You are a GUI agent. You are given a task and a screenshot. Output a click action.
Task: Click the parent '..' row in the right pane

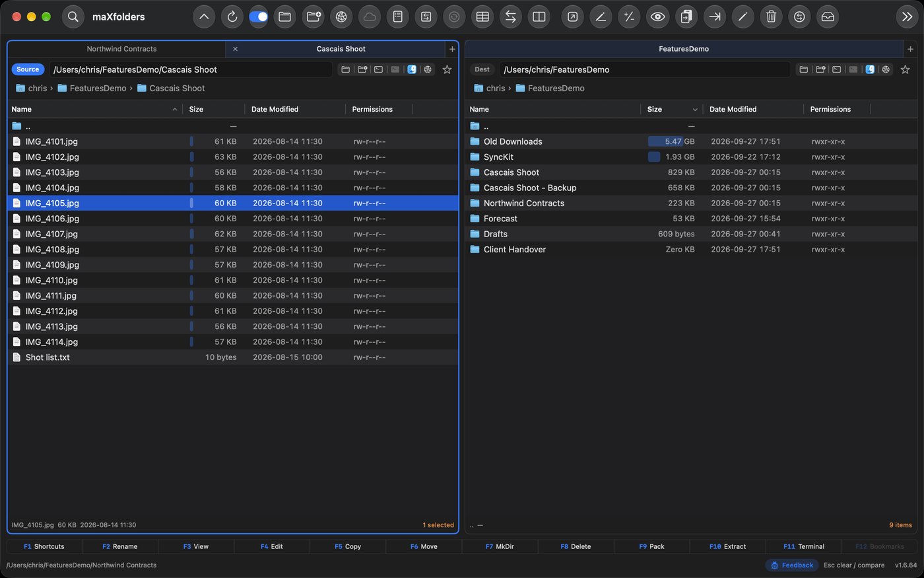click(x=691, y=126)
